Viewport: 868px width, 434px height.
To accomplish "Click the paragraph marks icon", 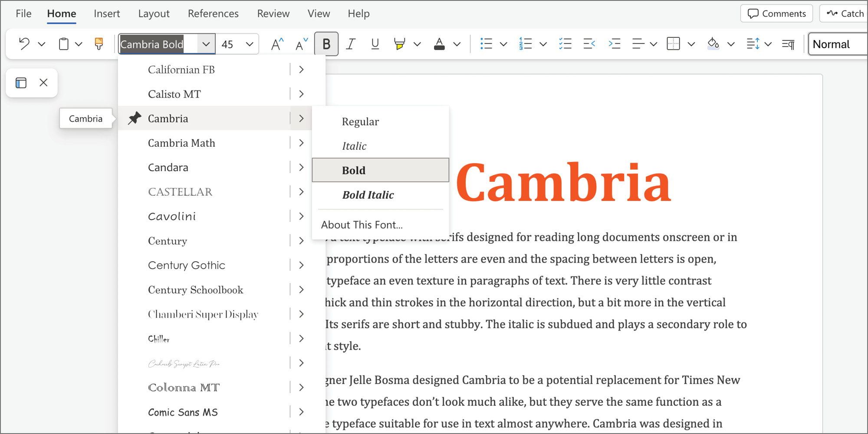I will (789, 44).
